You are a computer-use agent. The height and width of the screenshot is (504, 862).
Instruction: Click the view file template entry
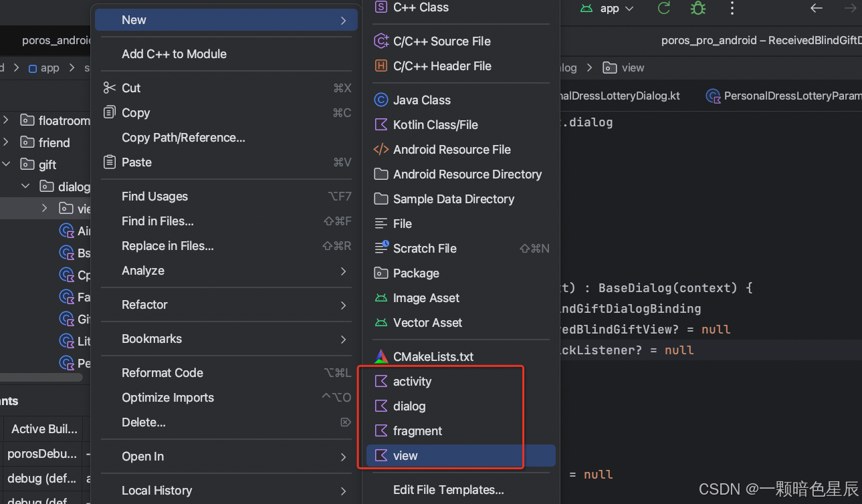point(405,456)
